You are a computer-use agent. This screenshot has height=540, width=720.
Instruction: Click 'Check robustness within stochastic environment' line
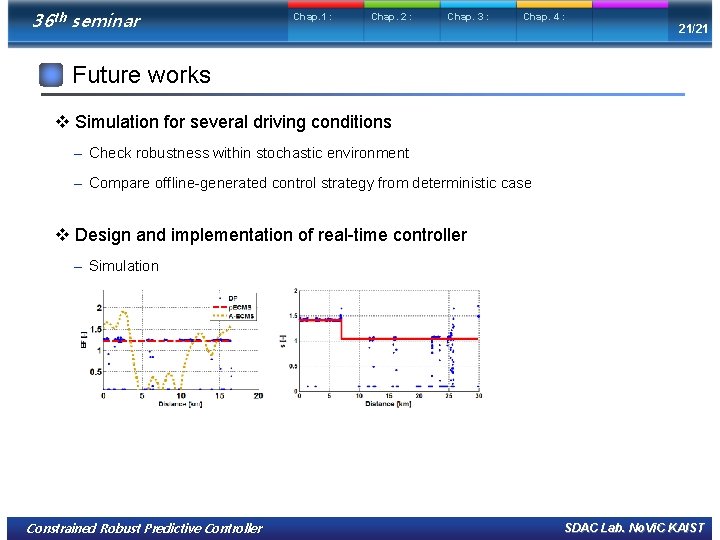click(x=249, y=153)
